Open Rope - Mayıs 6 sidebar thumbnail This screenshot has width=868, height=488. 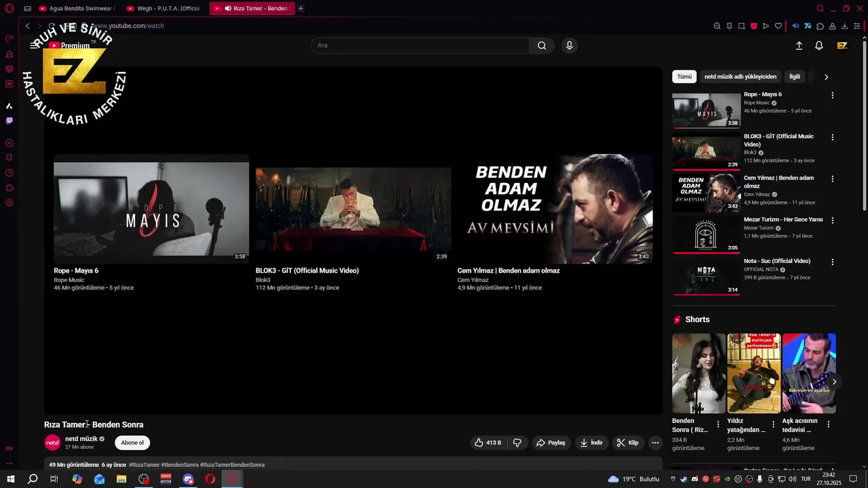706,110
